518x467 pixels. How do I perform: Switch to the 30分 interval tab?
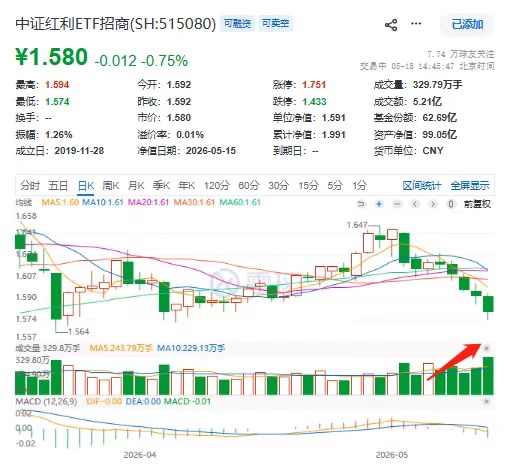[x=279, y=185]
